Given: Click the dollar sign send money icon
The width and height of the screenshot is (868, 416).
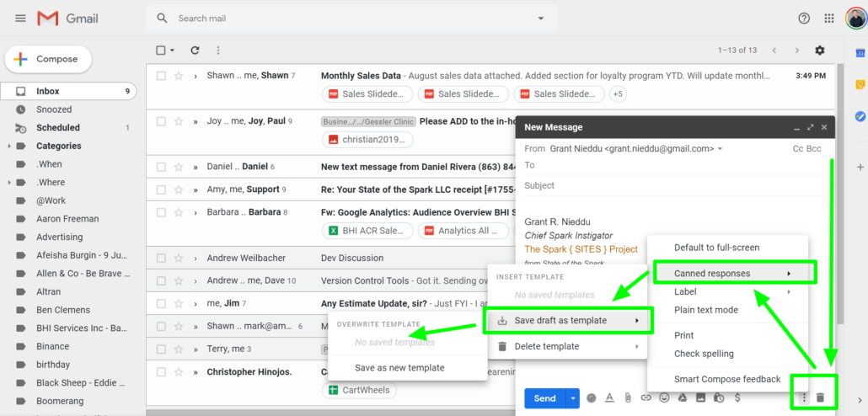Looking at the screenshot, I should (737, 397).
